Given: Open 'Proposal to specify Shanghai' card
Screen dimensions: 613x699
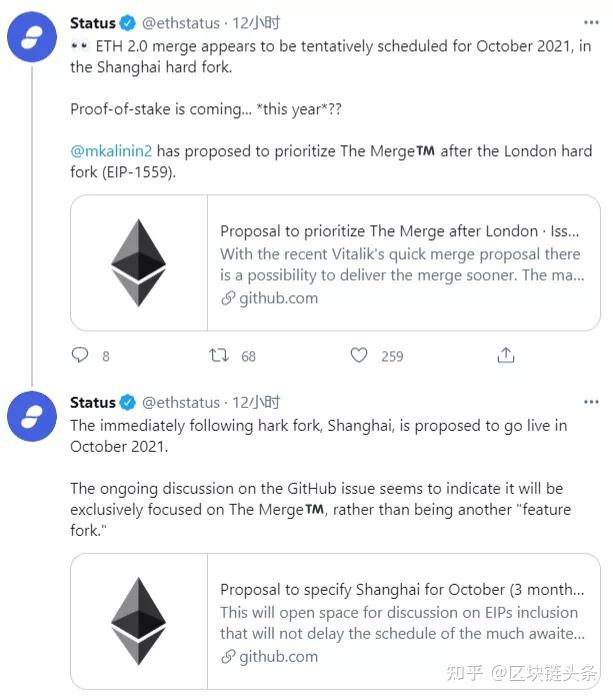Looking at the screenshot, I should pos(400,590).
